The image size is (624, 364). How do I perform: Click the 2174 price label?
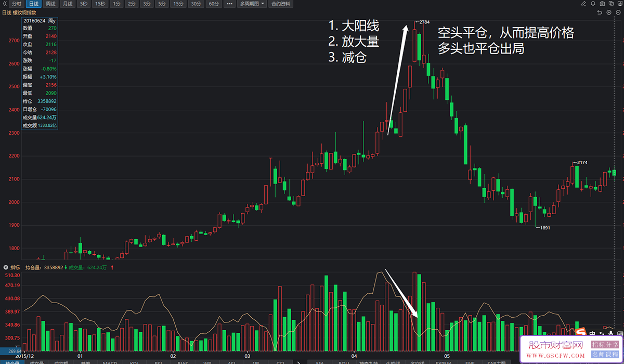tap(582, 163)
